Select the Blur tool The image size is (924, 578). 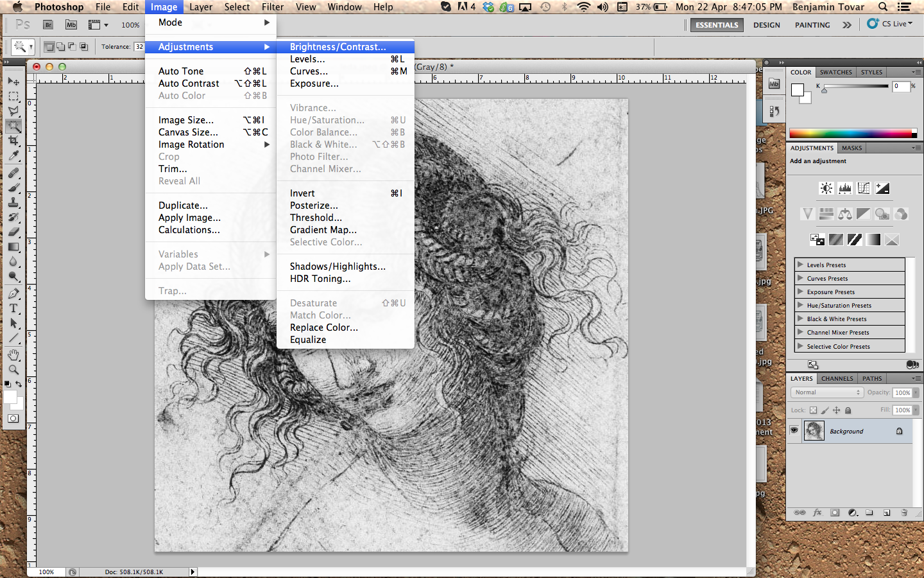[x=13, y=261]
